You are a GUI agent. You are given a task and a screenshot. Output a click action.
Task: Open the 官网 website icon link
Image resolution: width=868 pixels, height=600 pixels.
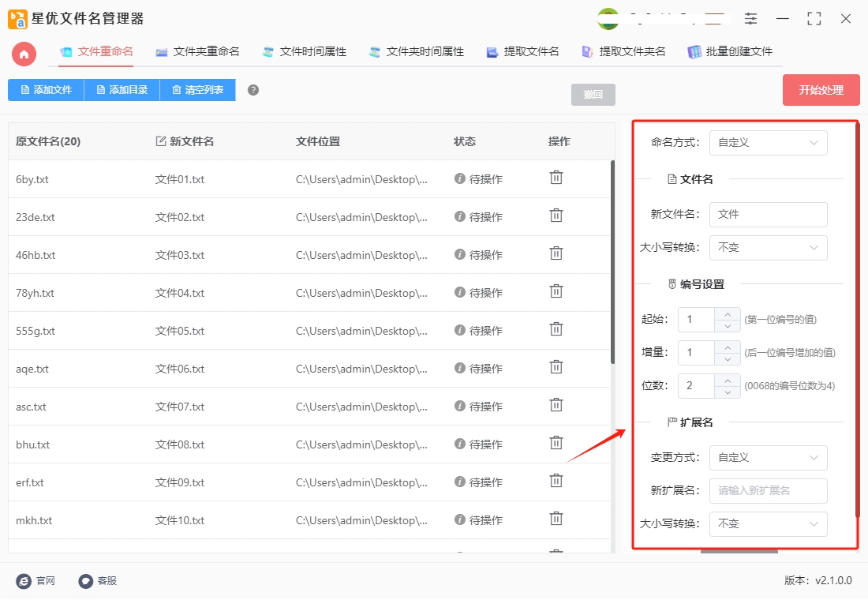(24, 580)
